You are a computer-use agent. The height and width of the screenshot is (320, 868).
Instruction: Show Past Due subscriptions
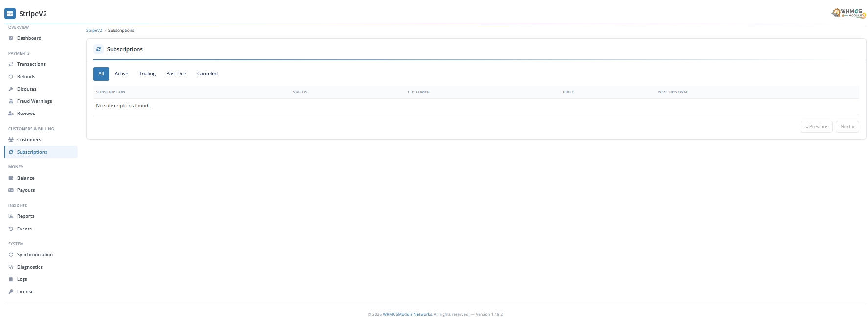176,74
